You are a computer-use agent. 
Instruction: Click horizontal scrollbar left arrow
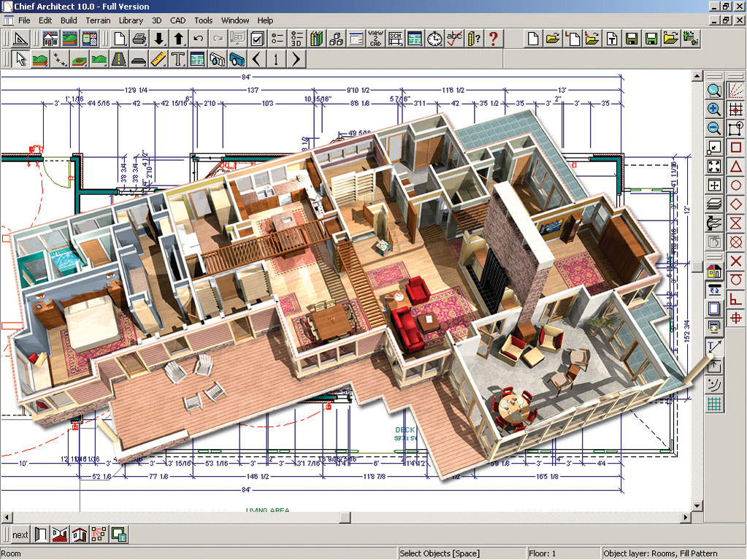click(6, 517)
